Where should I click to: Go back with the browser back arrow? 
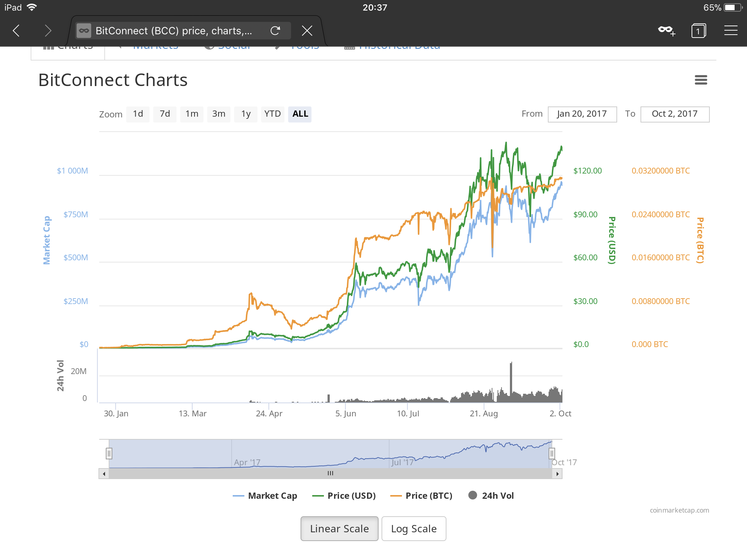16,31
